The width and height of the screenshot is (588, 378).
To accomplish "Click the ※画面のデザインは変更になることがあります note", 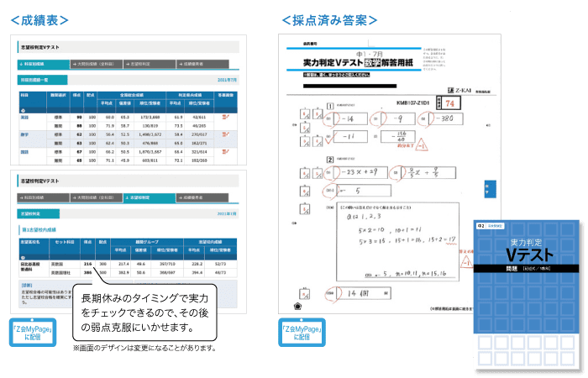I will [x=145, y=349].
